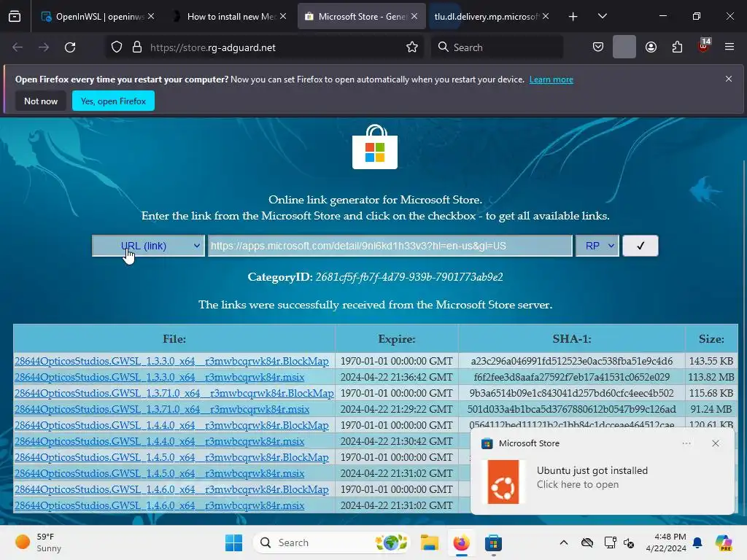This screenshot has height=560, width=747.
Task: Open the display network tray icon
Action: point(610,542)
